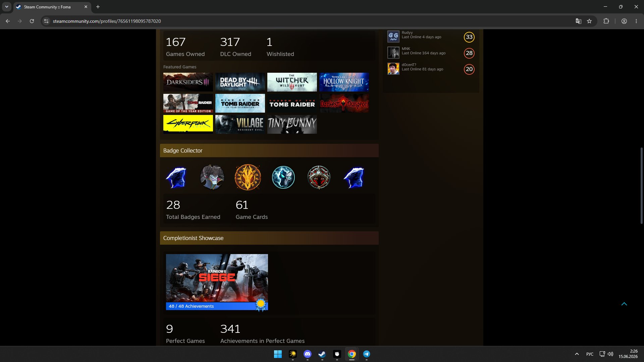Open Shadow of the Tomb Raider thumbnail
The height and width of the screenshot is (362, 644).
coord(292,103)
